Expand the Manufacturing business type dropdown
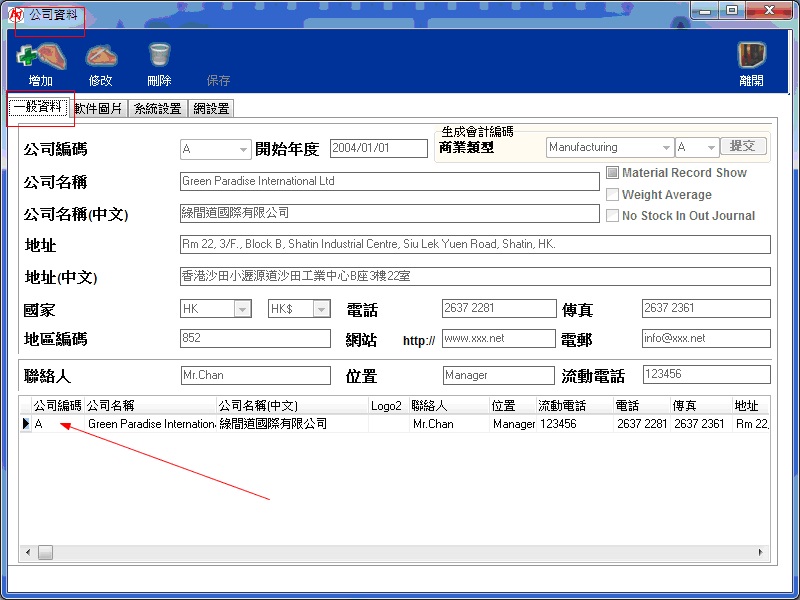The width and height of the screenshot is (800, 600). click(666, 147)
